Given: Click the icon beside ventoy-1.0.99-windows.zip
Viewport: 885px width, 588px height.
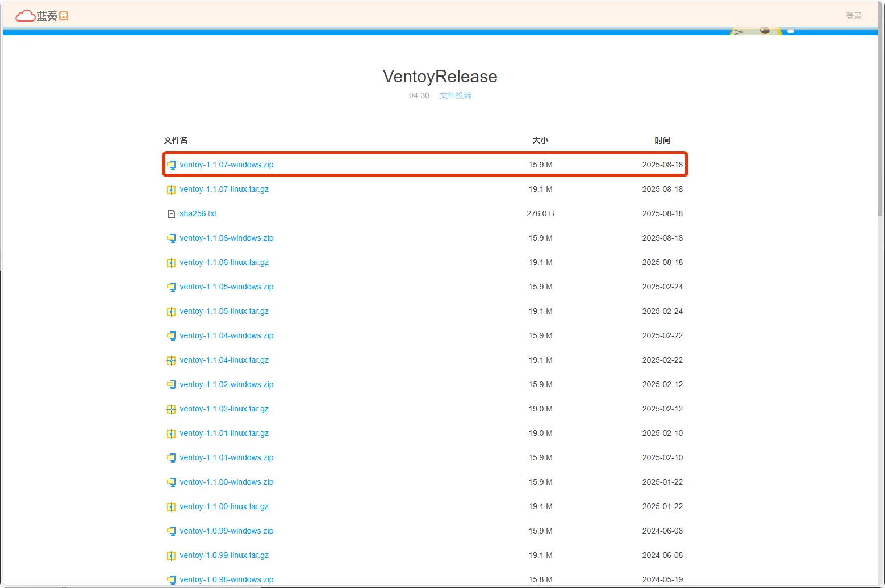Looking at the screenshot, I should [x=171, y=531].
